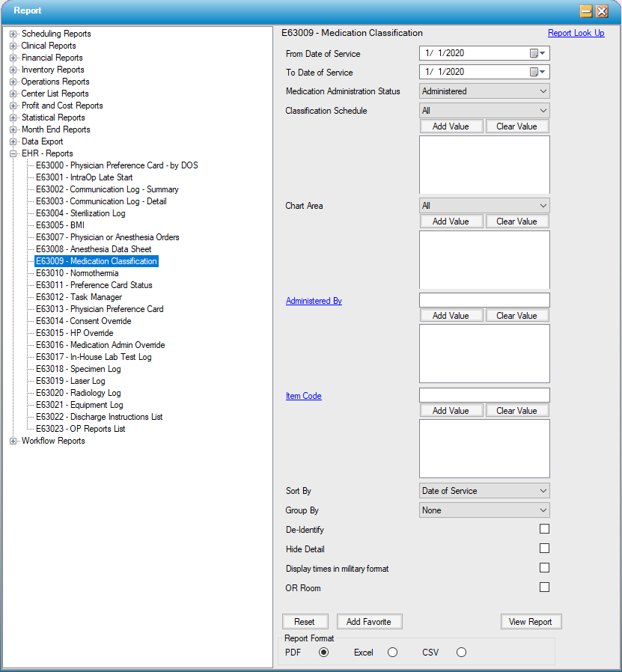Click the View Report button
This screenshot has width=622, height=672.
pos(531,622)
